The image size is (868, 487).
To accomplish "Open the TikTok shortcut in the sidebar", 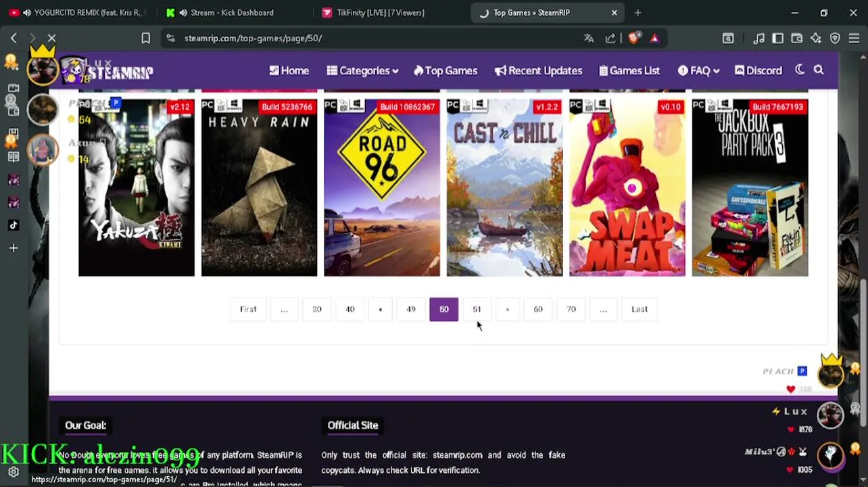I will (14, 225).
